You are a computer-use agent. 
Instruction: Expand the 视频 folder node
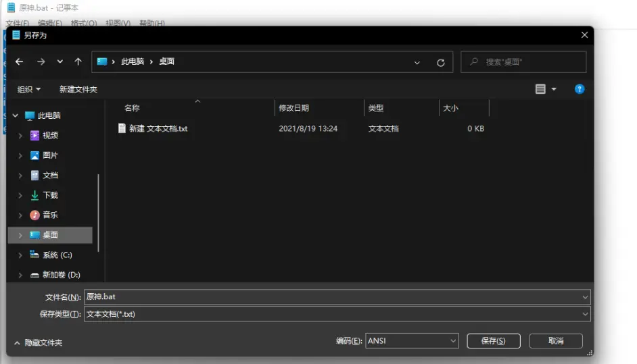[x=20, y=136]
